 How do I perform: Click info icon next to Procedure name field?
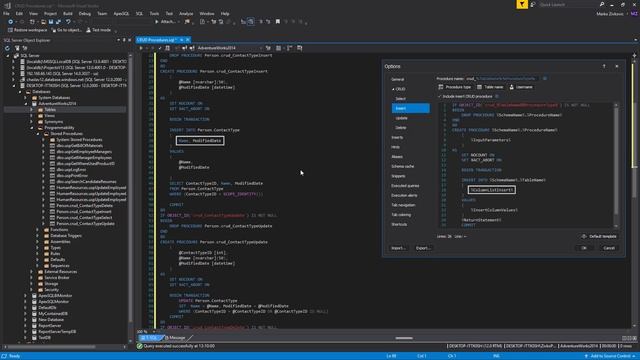click(544, 78)
